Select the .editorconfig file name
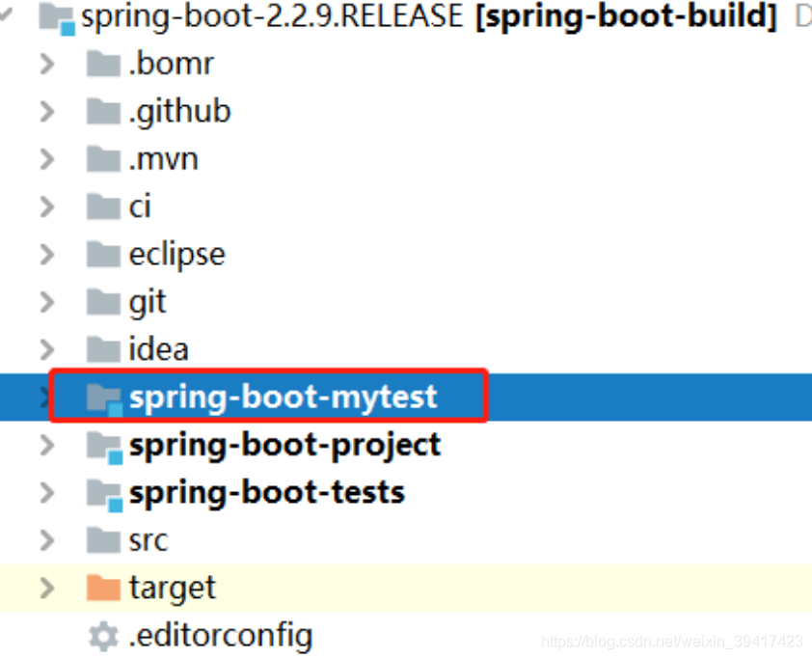This screenshot has height=659, width=812. (221, 636)
